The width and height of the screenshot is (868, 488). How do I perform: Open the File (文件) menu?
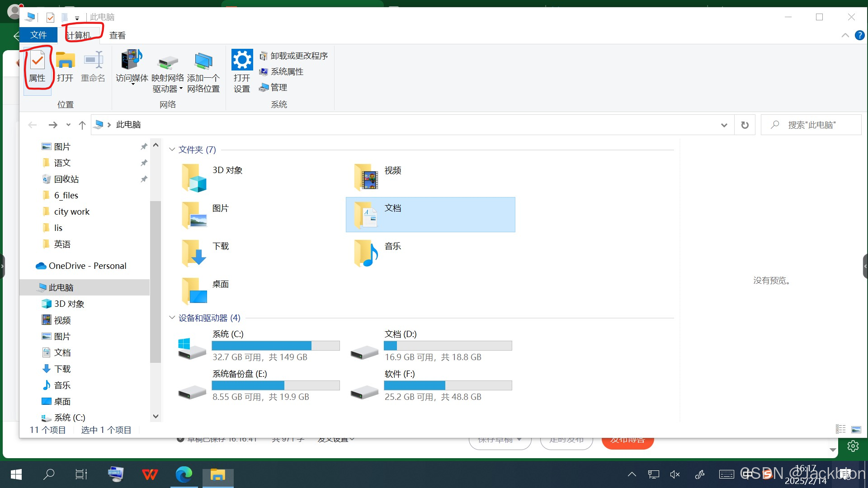click(38, 35)
